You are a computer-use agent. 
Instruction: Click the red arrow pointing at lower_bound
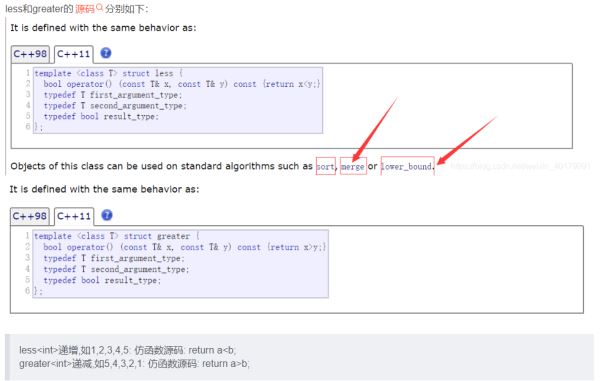tap(467, 140)
